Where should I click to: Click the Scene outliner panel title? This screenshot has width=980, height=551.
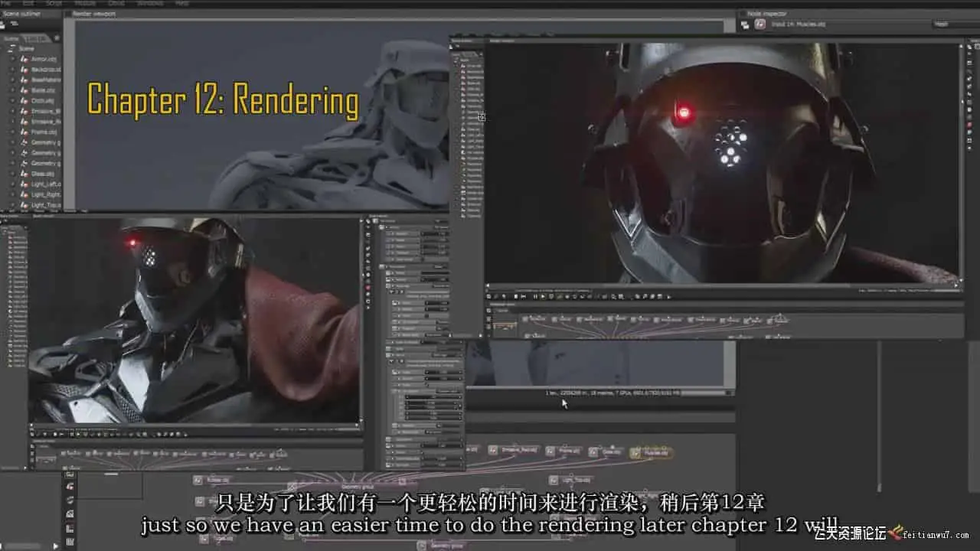tap(21, 14)
